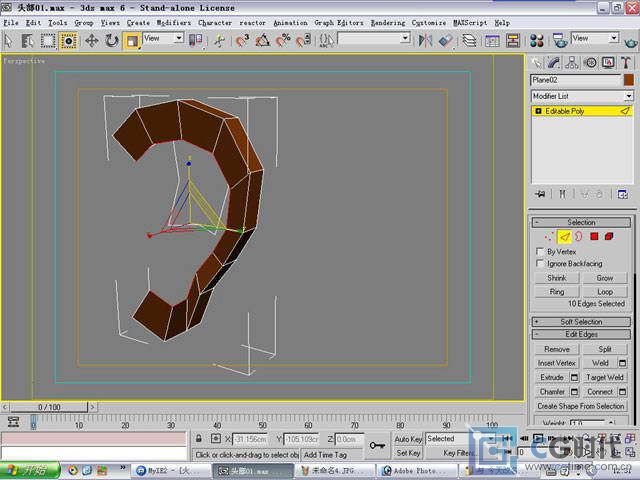Open Schematic View from toolbar
The height and width of the screenshot is (480, 640).
coord(513,40)
